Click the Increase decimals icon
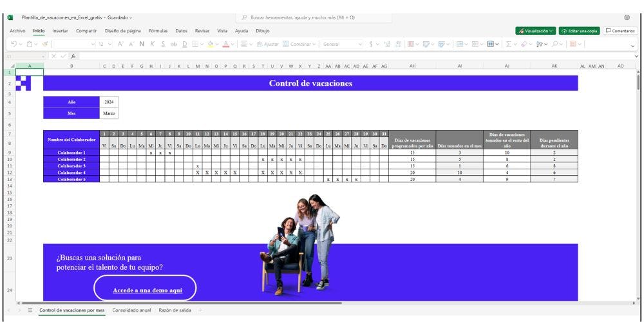This screenshot has height=322, width=644. (x=386, y=44)
